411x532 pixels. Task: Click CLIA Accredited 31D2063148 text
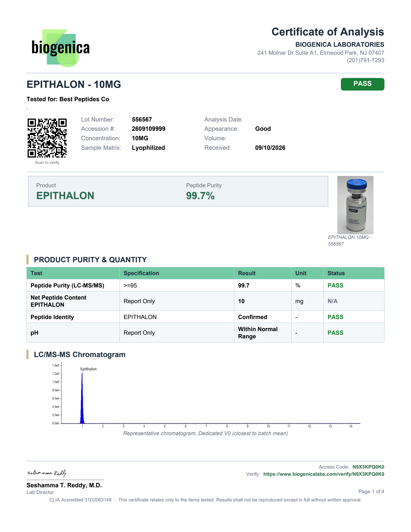point(80,500)
